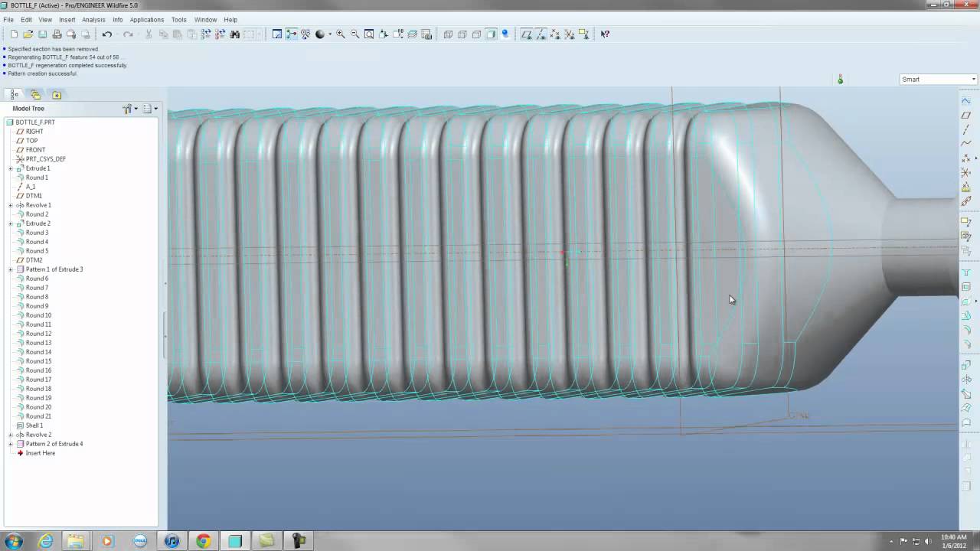This screenshot has width=980, height=551.
Task: Undo the last action
Action: 107,34
